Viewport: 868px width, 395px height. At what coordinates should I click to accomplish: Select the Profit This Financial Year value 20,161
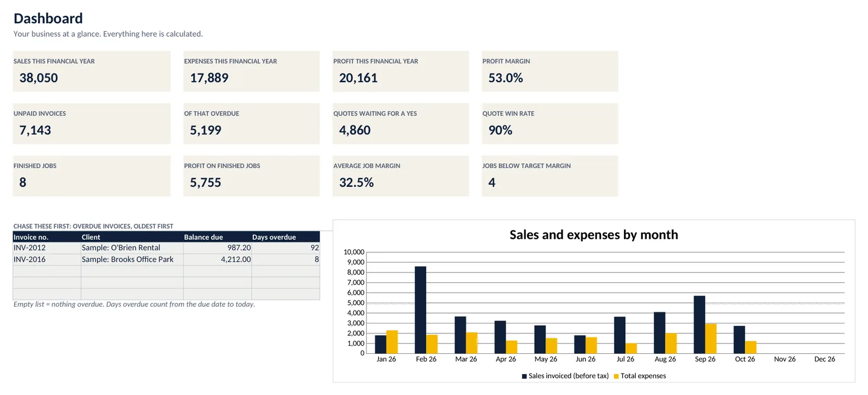358,78
